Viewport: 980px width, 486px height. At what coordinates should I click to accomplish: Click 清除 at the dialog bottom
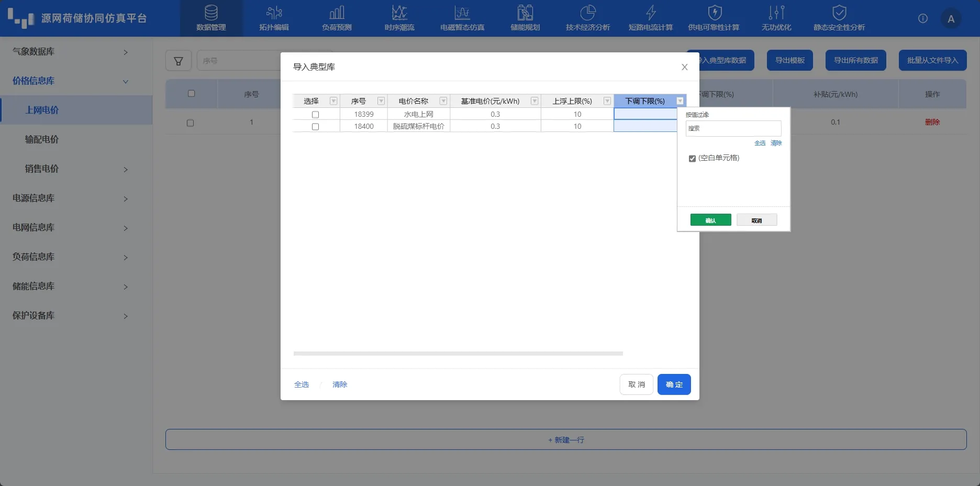pyautogui.click(x=340, y=384)
